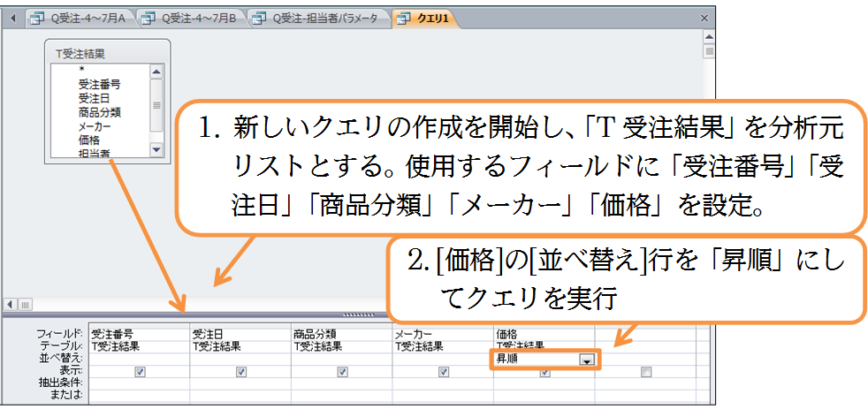Enable the 表示 checkbox in the empty column
The width and height of the screenshot is (868, 409).
645,372
